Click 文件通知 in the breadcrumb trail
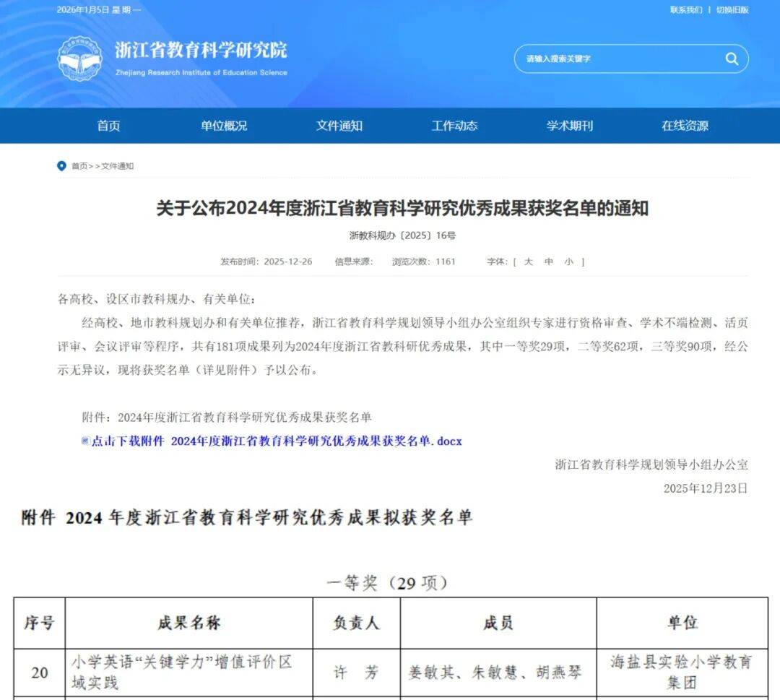This screenshot has height=700, width=780. pyautogui.click(x=117, y=166)
